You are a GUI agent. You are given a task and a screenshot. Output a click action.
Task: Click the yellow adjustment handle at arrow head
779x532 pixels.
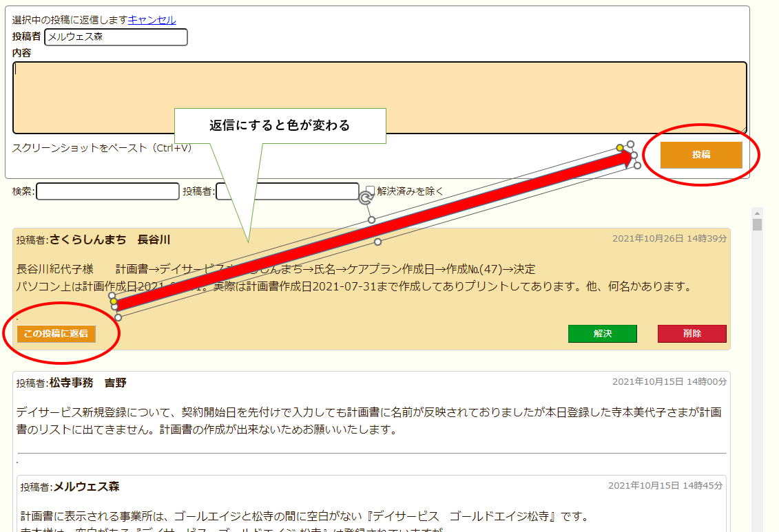click(620, 148)
